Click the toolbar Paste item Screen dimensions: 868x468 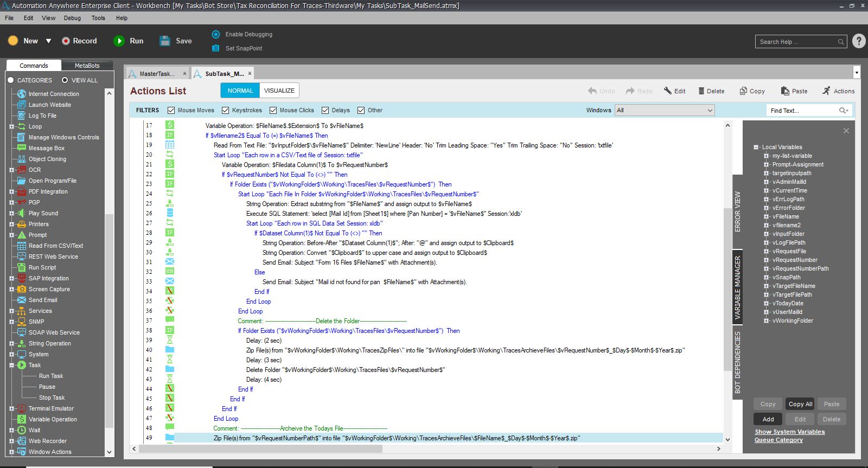point(794,91)
